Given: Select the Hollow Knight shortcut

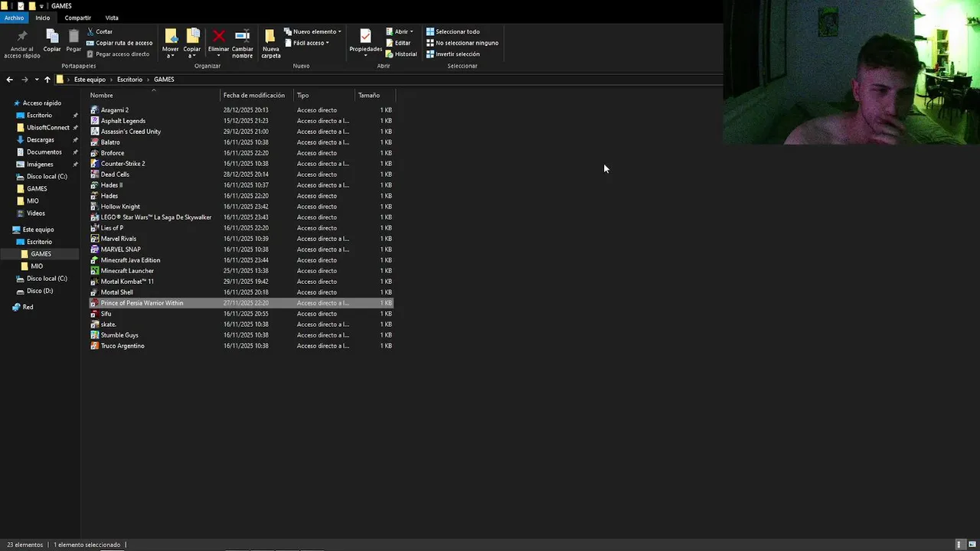Looking at the screenshot, I should (120, 207).
